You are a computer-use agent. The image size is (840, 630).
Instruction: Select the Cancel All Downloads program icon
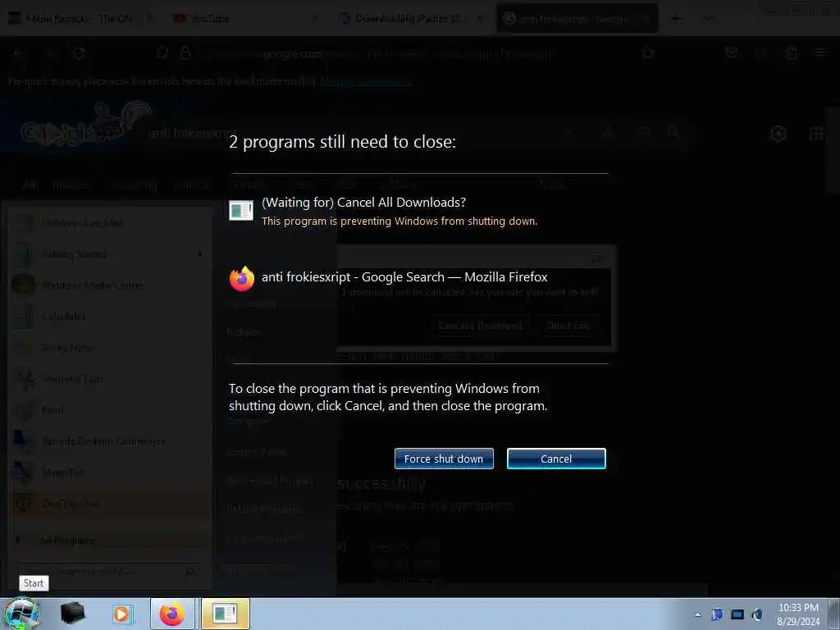[x=241, y=211]
